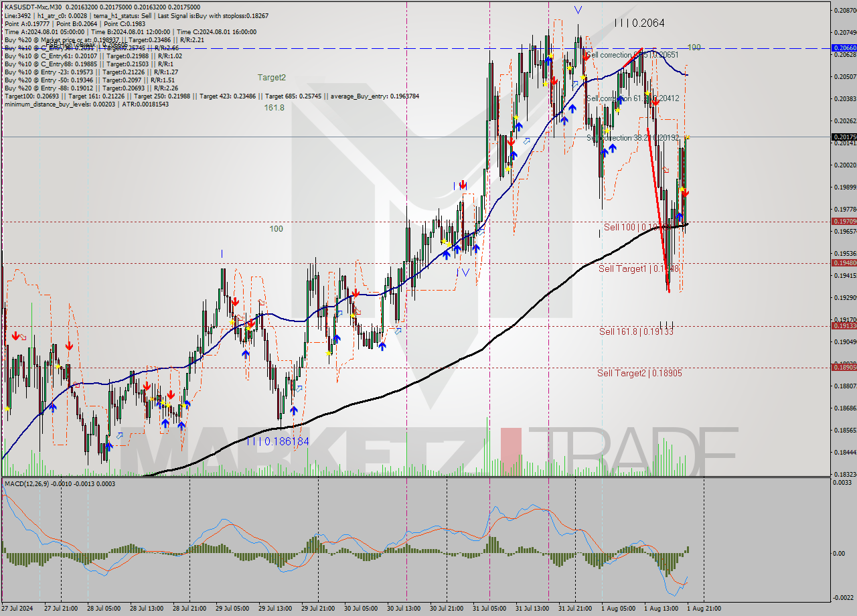Click the Sell correction 38.2 label

(633, 138)
